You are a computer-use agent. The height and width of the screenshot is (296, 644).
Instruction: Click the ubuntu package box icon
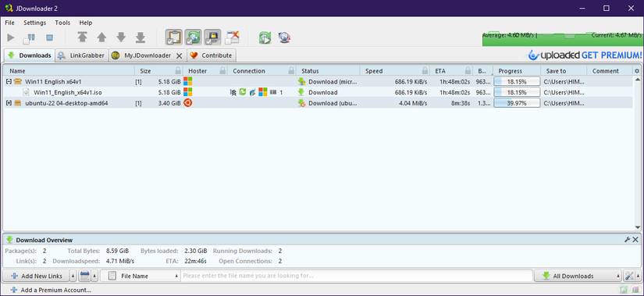(x=17, y=103)
